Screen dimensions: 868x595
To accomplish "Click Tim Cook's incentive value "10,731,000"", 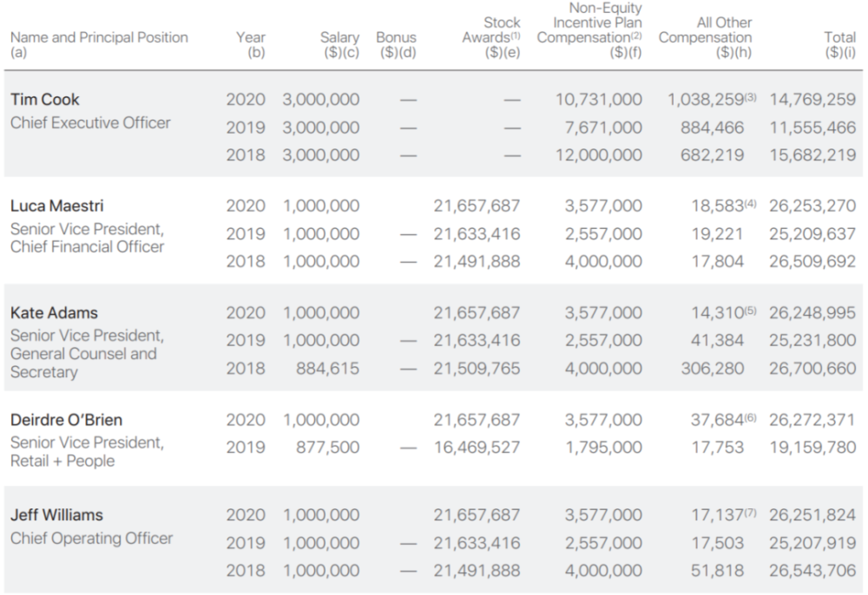I will (x=599, y=100).
